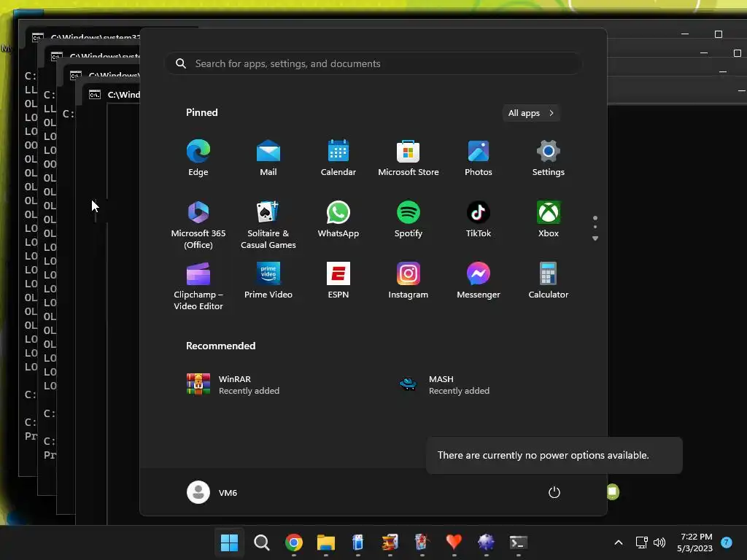Open Clipchamp Video Editor
Screen dimensions: 747x560
pyautogui.click(x=198, y=286)
